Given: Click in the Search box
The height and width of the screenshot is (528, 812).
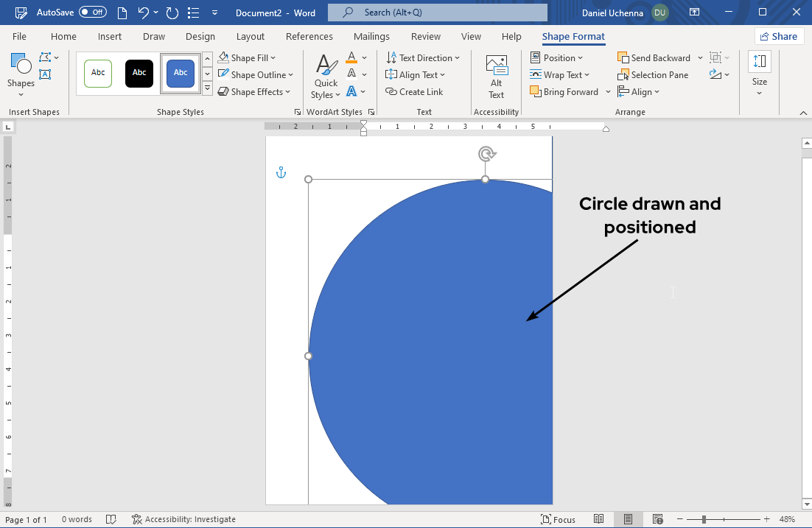Looking at the screenshot, I should tap(438, 13).
